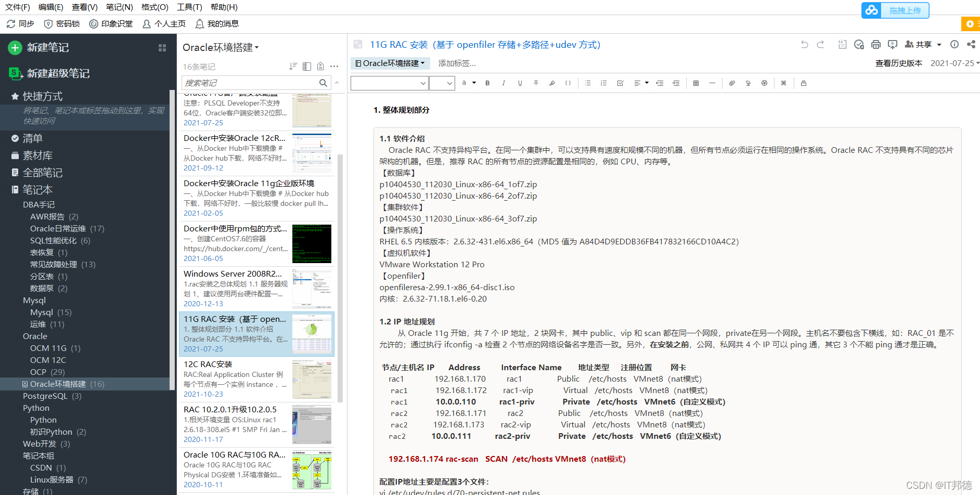Click the 添加标签 tag field
980x495 pixels.
coord(457,63)
